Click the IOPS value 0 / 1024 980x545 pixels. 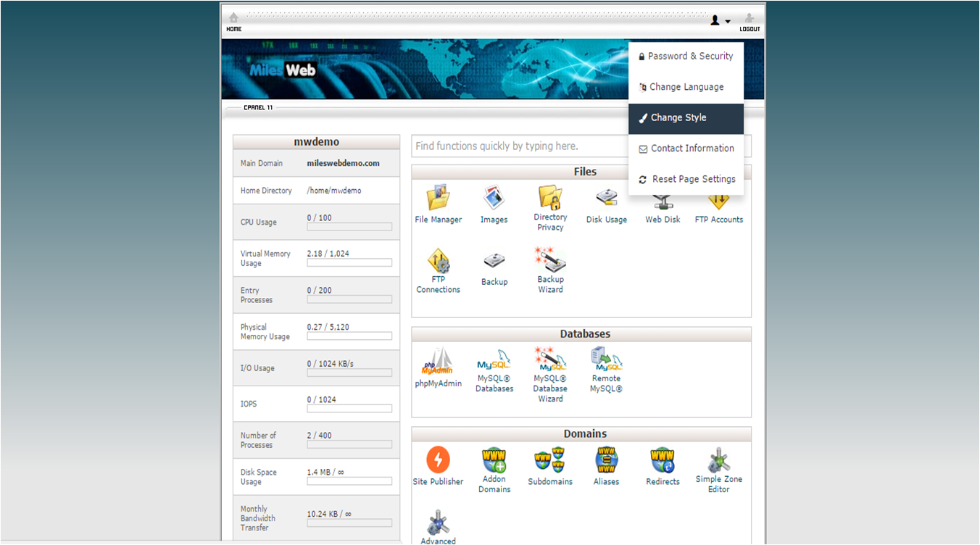pyautogui.click(x=322, y=399)
